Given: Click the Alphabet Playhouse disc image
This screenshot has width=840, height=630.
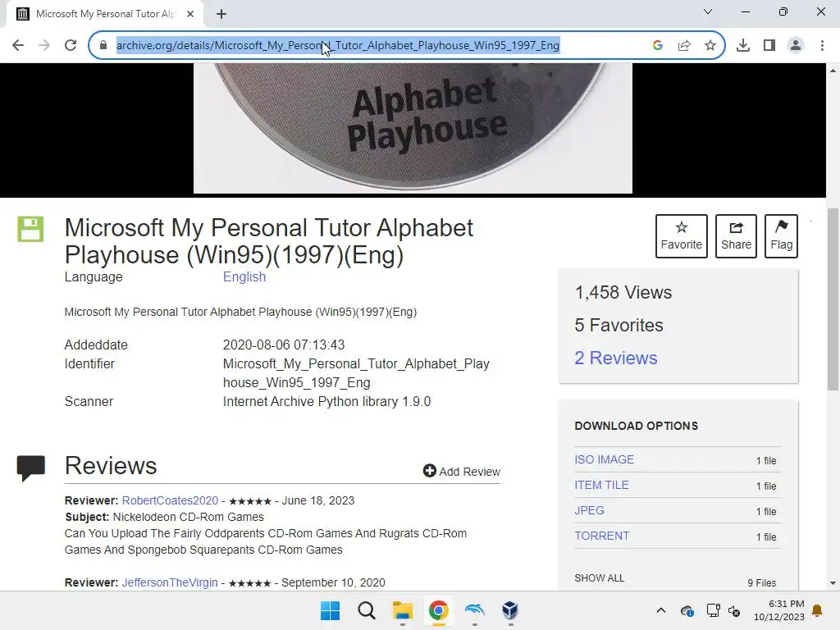Looking at the screenshot, I should click(x=413, y=128).
